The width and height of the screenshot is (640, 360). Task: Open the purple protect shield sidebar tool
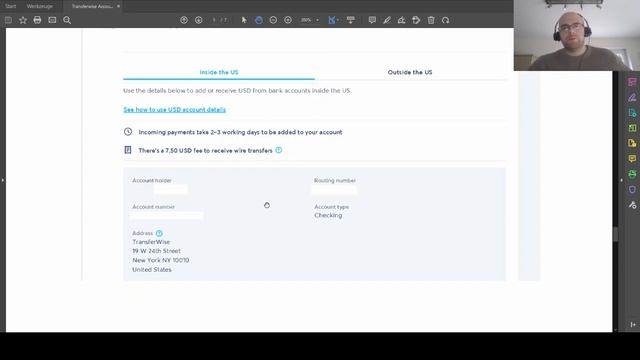click(x=632, y=189)
